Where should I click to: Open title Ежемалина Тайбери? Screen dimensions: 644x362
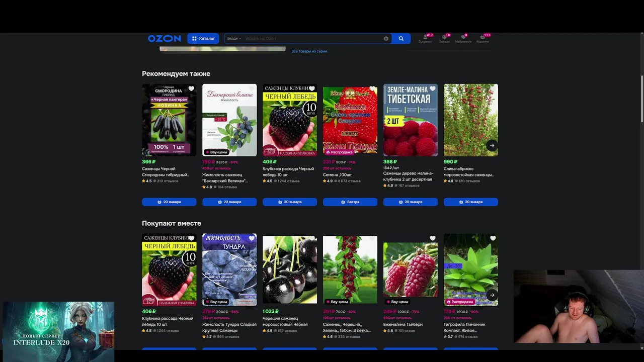(x=403, y=325)
